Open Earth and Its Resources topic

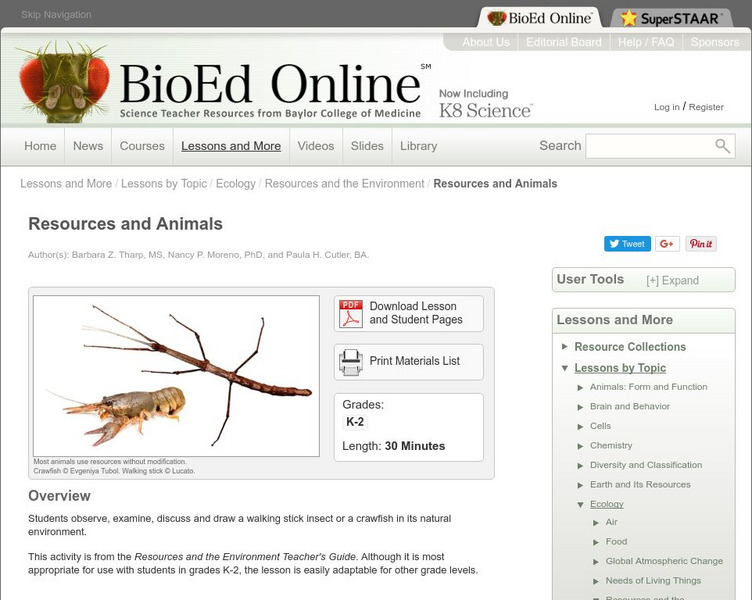[640, 485]
